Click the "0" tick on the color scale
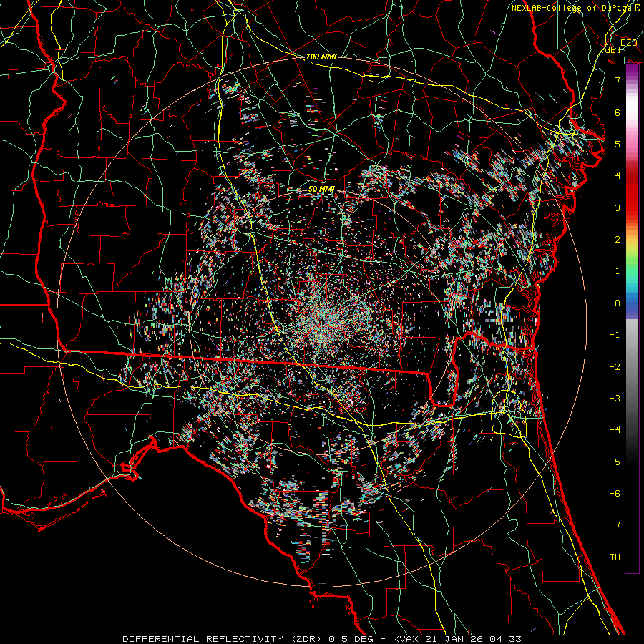Image resolution: width=644 pixels, height=644 pixels. pos(618,303)
